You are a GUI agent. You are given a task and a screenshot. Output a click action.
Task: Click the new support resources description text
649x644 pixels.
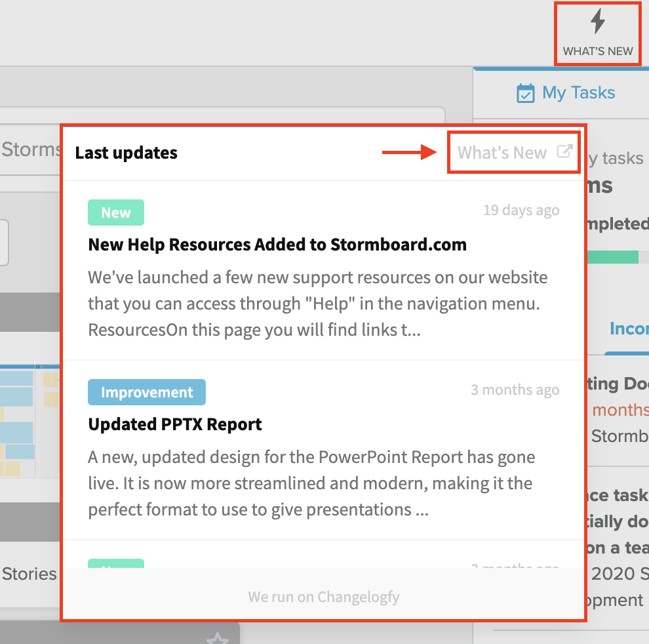click(x=317, y=304)
